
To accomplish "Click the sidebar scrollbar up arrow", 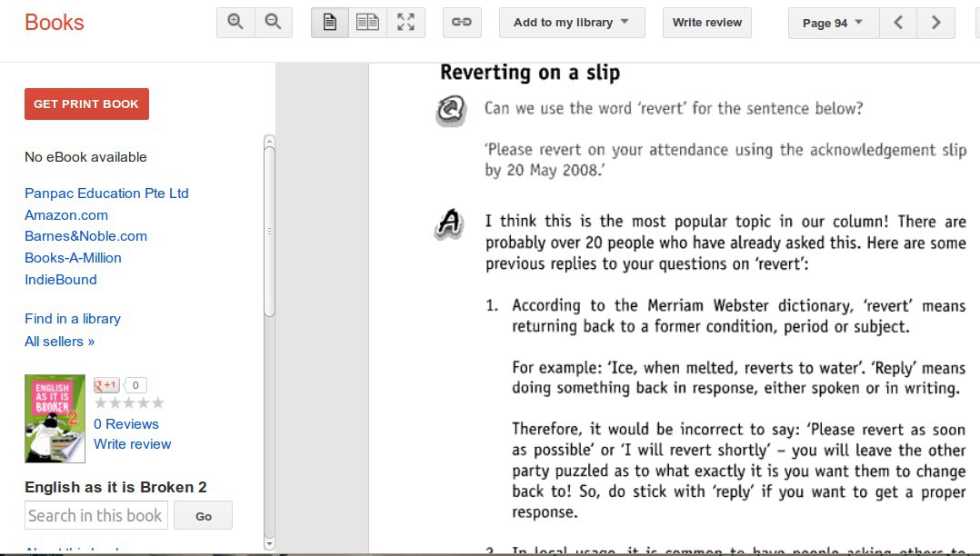I will click(x=269, y=141).
